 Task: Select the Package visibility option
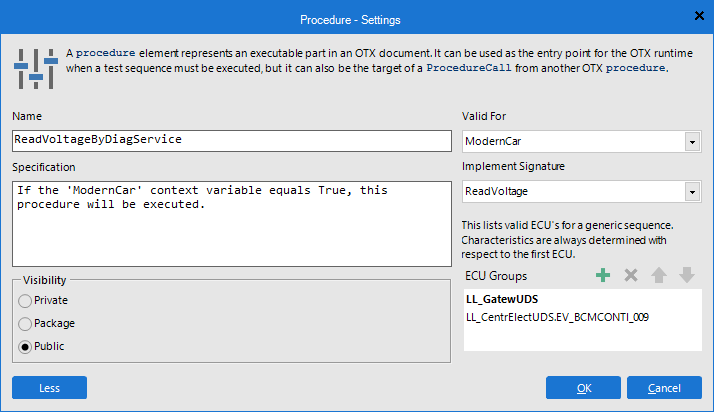pos(26,324)
